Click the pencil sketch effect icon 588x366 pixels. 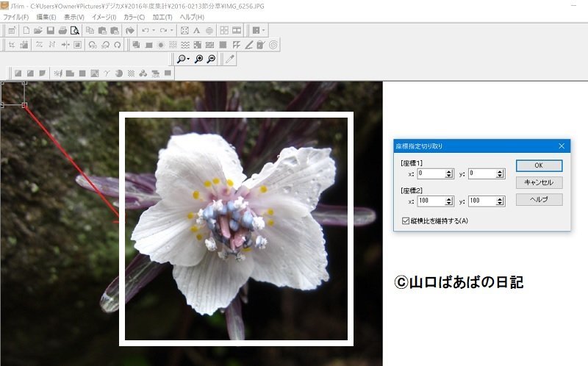click(248, 45)
